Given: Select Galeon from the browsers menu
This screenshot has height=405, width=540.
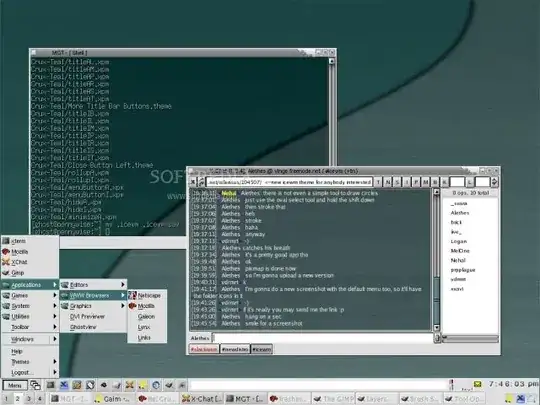Looking at the screenshot, I should 147,316.
